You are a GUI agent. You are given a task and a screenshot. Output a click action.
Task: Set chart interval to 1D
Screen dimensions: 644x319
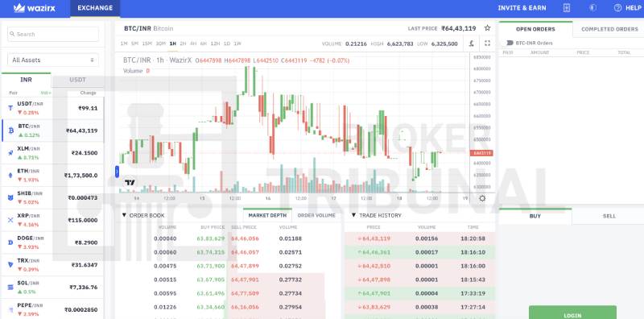pyautogui.click(x=227, y=43)
